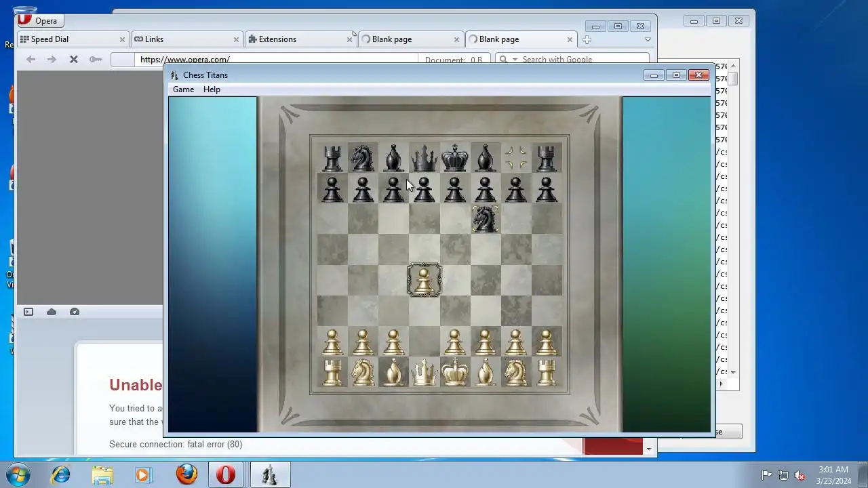The width and height of the screenshot is (868, 488).
Task: Switch to Opera via its taskbar button
Action: pyautogui.click(x=226, y=474)
